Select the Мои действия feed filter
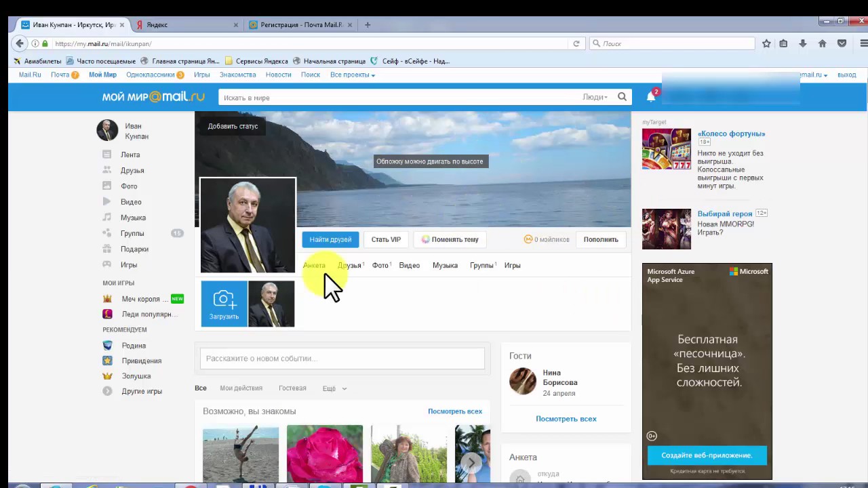This screenshot has width=868, height=488. pos(241,388)
